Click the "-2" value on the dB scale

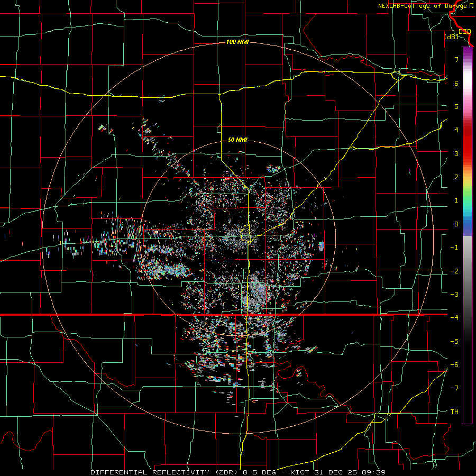point(454,271)
